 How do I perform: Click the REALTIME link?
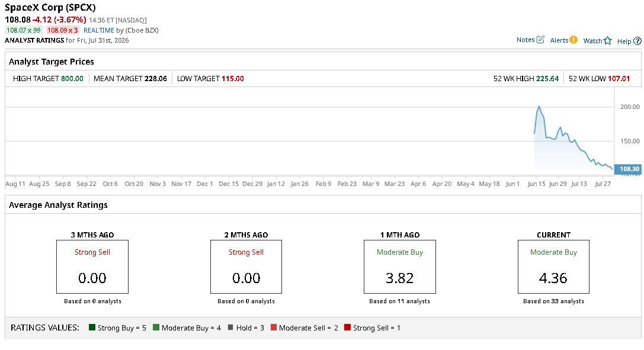point(98,30)
